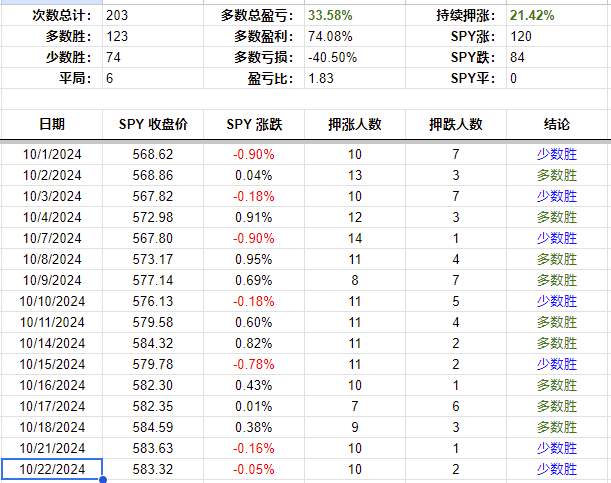Click the closing price 568.62
This screenshot has height=483, width=611.
click(x=153, y=154)
